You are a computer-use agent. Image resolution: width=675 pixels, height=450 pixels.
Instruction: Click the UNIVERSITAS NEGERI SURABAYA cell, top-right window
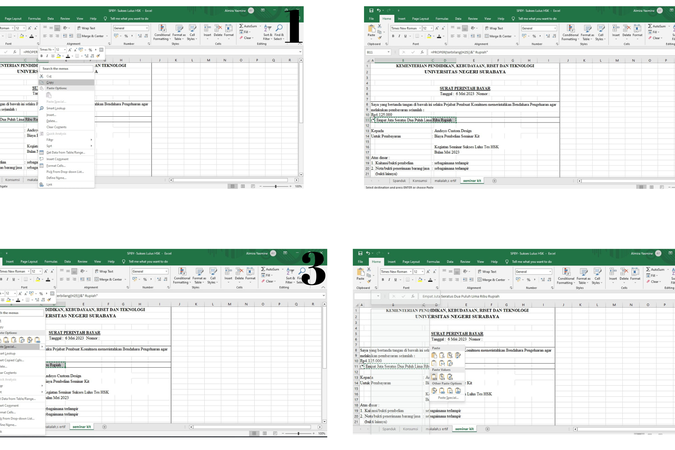click(x=465, y=71)
